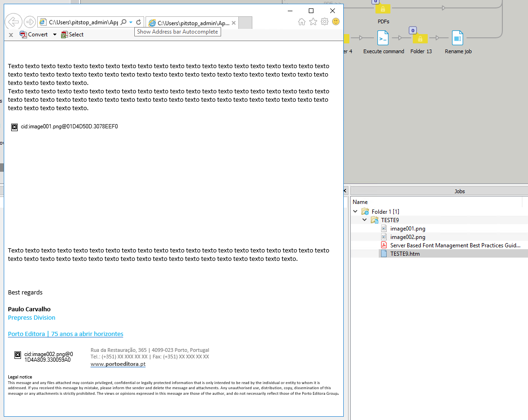Select the Execute command flow element
The width and height of the screenshot is (528, 420).
click(383, 38)
